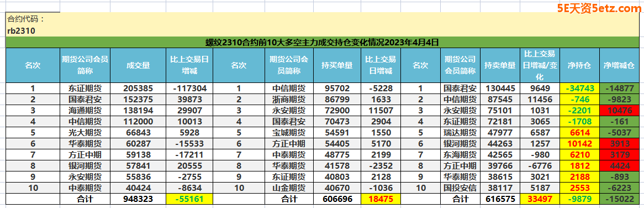644x208 pixels.
Task: Select the cell with 152375
Action: pos(138,100)
